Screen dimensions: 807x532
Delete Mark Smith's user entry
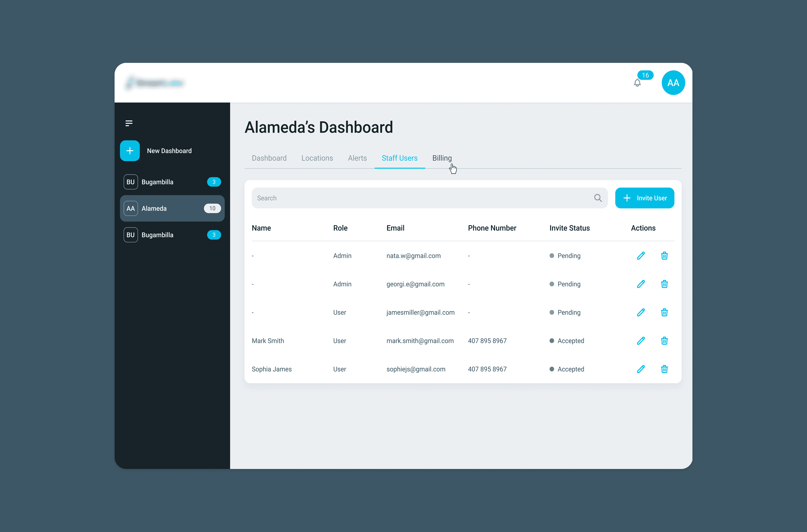click(664, 341)
